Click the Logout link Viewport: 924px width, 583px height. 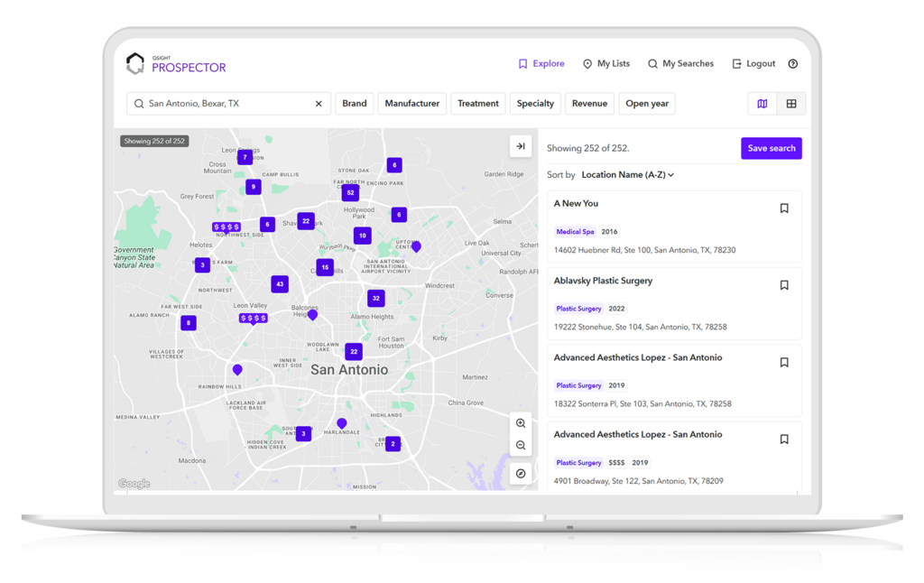click(x=753, y=63)
